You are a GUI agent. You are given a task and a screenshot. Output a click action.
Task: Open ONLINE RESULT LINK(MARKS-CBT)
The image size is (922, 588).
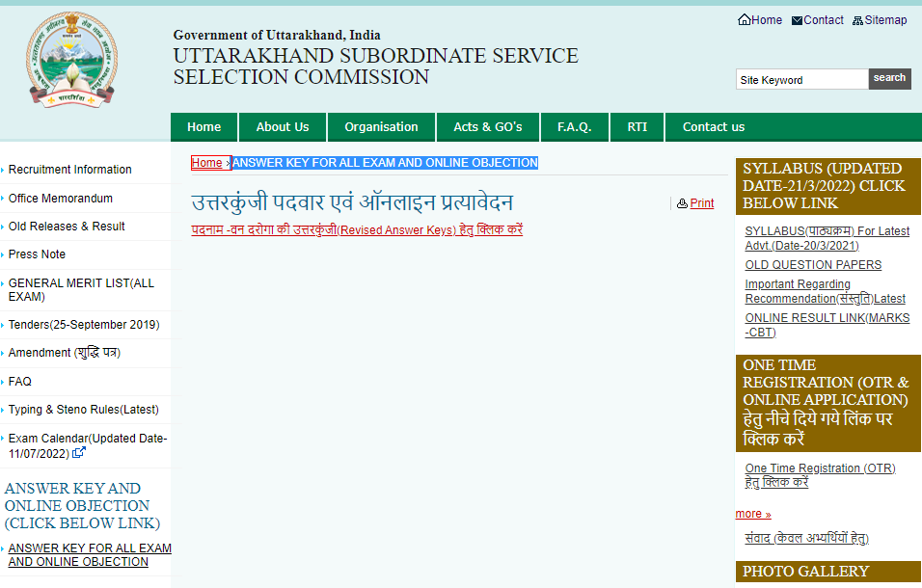[x=827, y=325]
